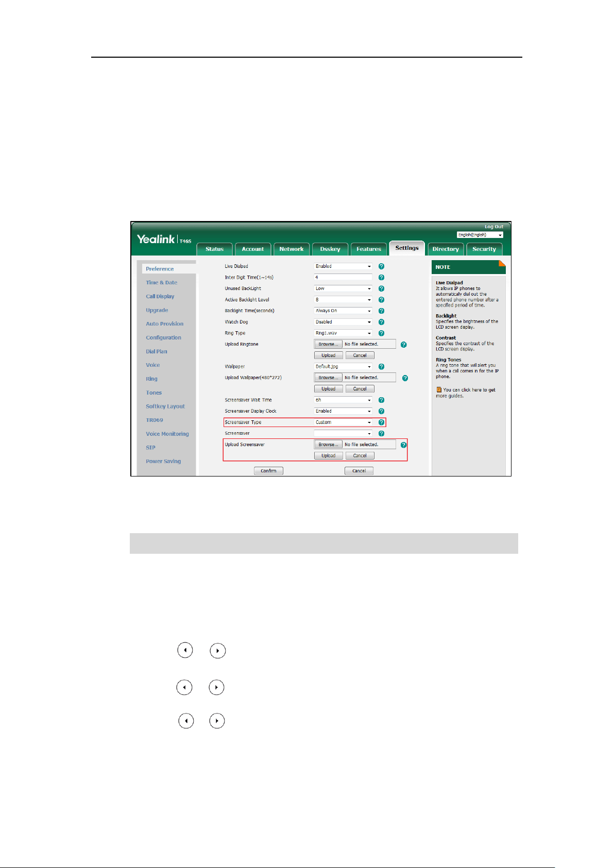614x868 pixels.
Task: Switch to the Security tab
Action: [484, 249]
